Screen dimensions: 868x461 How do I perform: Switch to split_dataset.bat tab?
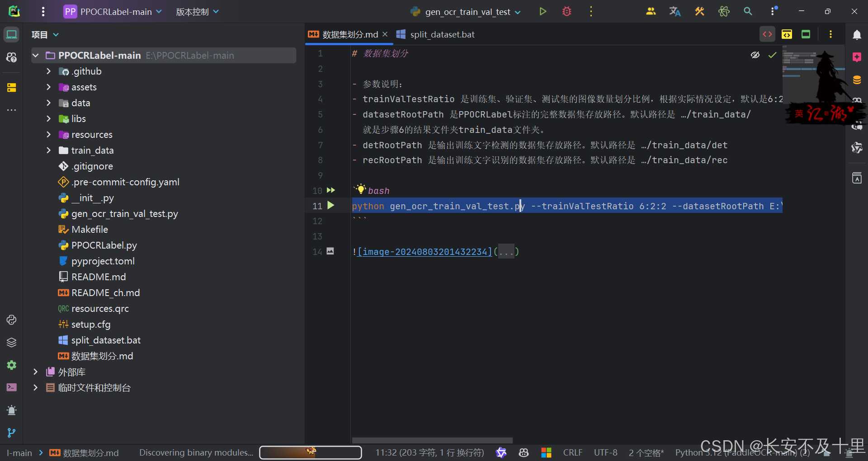[x=436, y=34]
